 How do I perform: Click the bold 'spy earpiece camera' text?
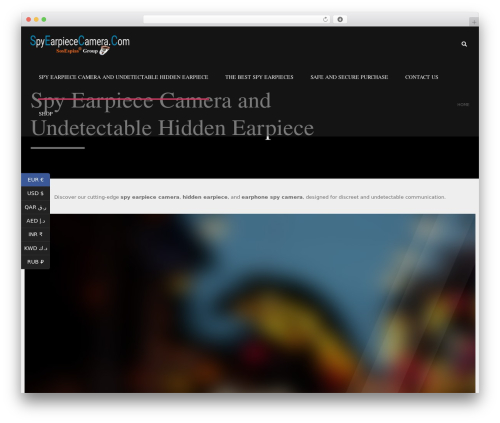point(150,197)
